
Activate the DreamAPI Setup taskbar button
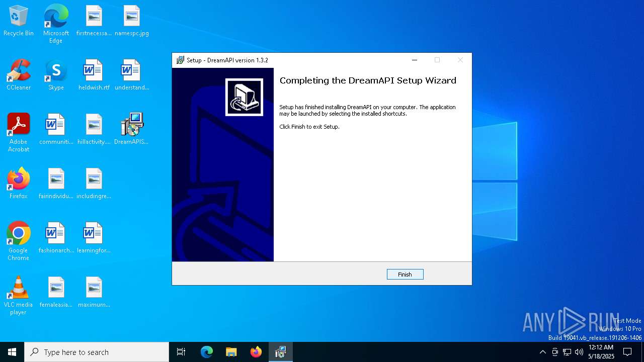[x=281, y=352]
